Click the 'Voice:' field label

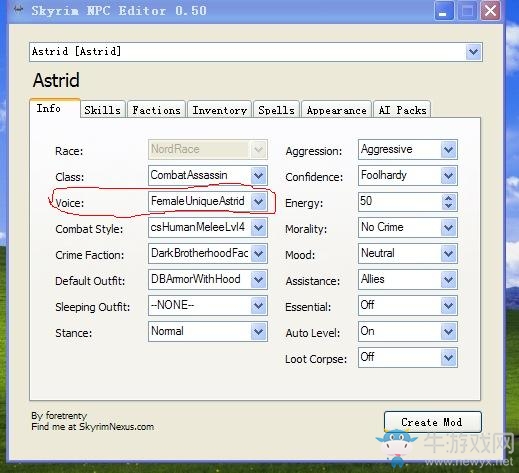pyautogui.click(x=70, y=203)
